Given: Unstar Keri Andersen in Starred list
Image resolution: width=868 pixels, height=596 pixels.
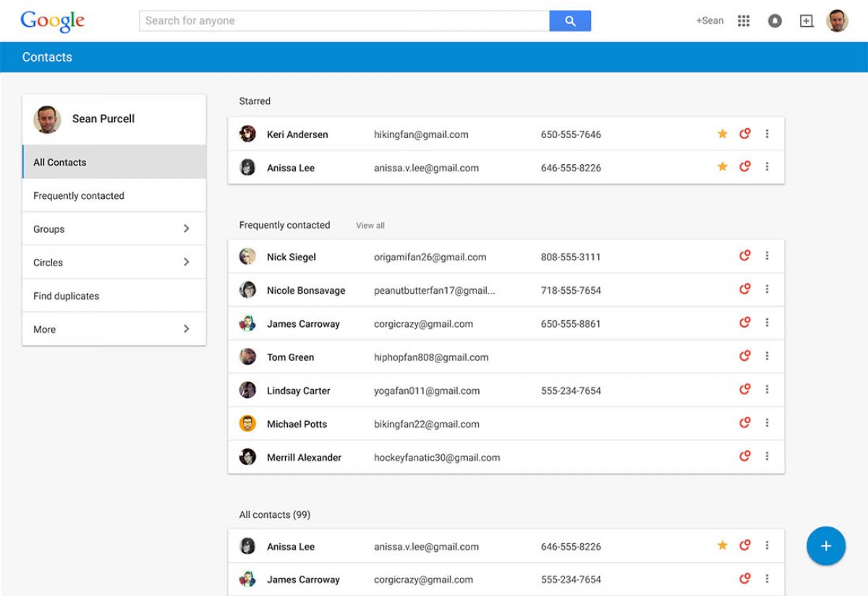Looking at the screenshot, I should point(722,134).
